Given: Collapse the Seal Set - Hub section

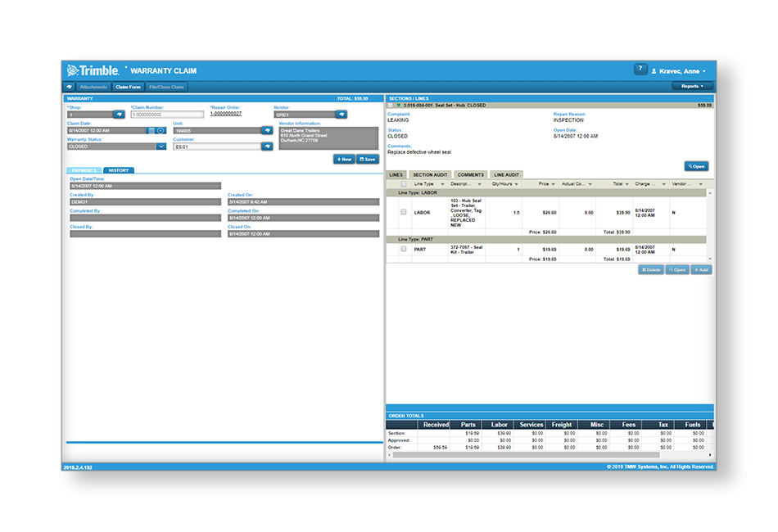Looking at the screenshot, I should pos(399,106).
